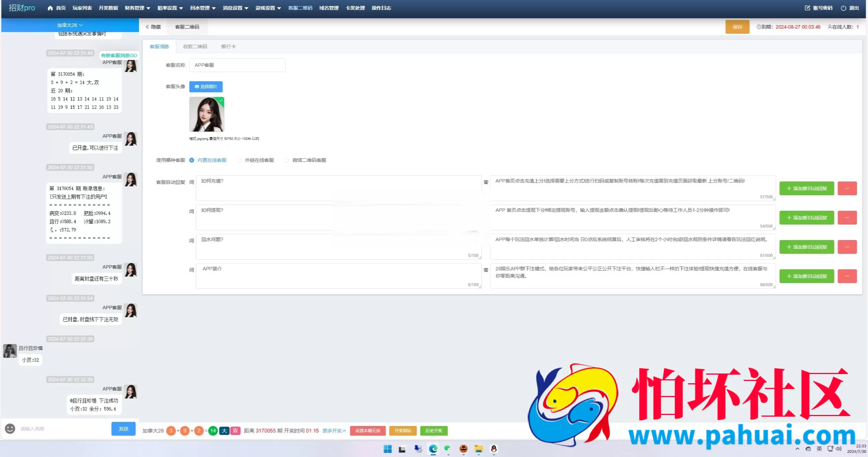Add auto-reply after the APP简介 row
The width and height of the screenshot is (868, 457).
click(x=807, y=276)
